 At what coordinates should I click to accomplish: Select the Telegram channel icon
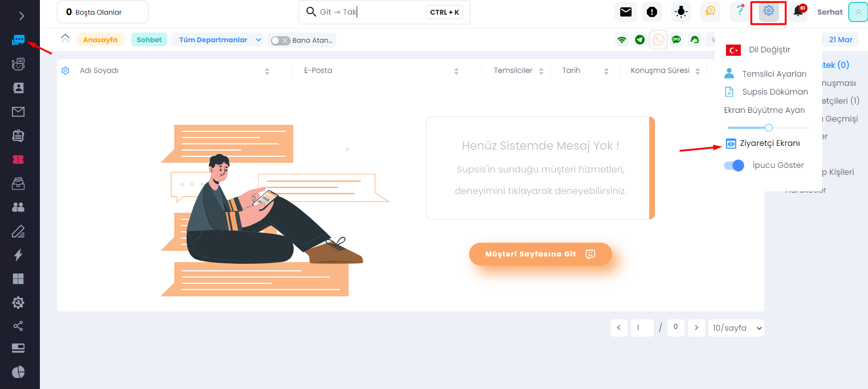[x=640, y=40]
